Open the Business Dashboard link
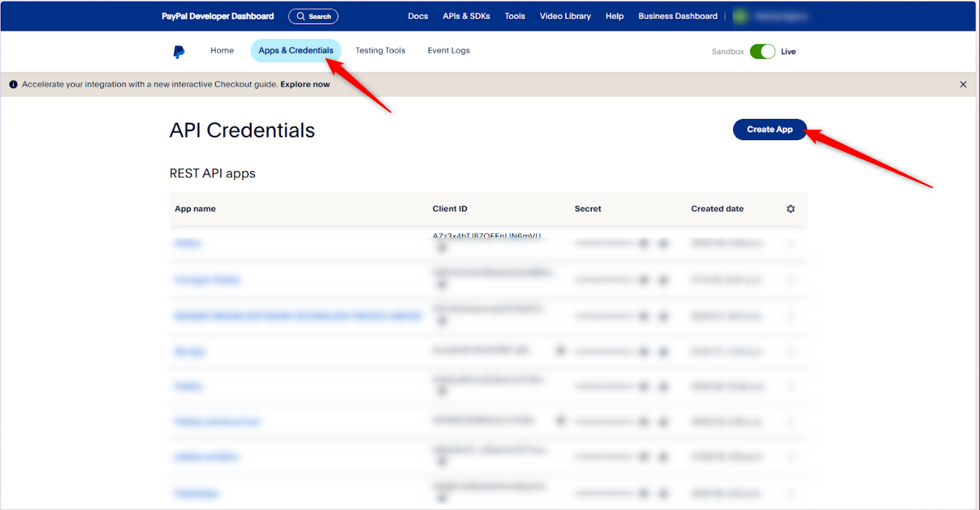Image resolution: width=980 pixels, height=510 pixels. click(678, 16)
